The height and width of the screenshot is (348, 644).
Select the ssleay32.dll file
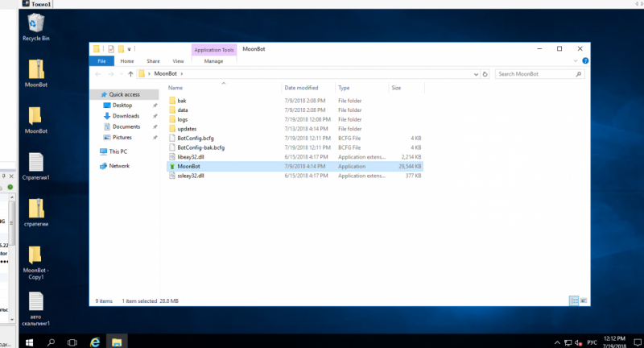tap(295, 176)
